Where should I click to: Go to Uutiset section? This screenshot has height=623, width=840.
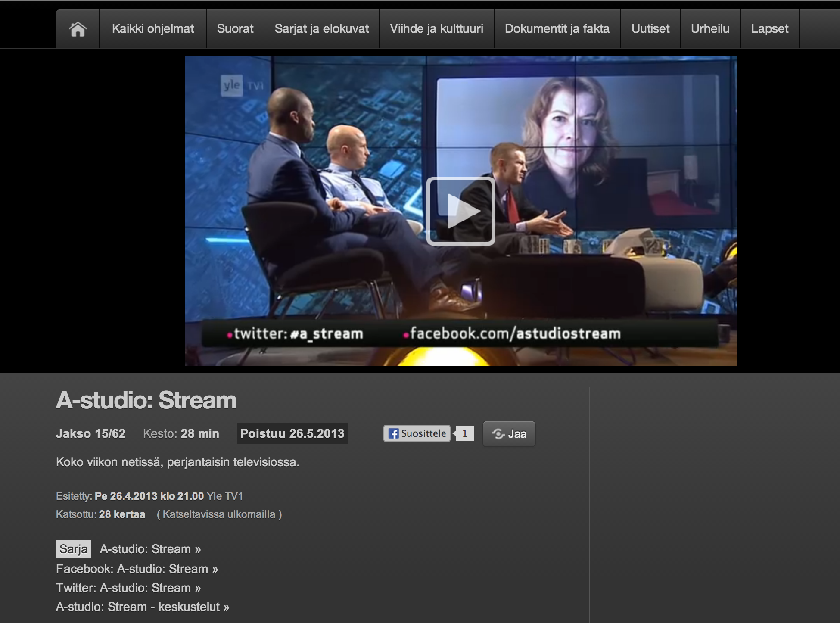pyautogui.click(x=650, y=29)
